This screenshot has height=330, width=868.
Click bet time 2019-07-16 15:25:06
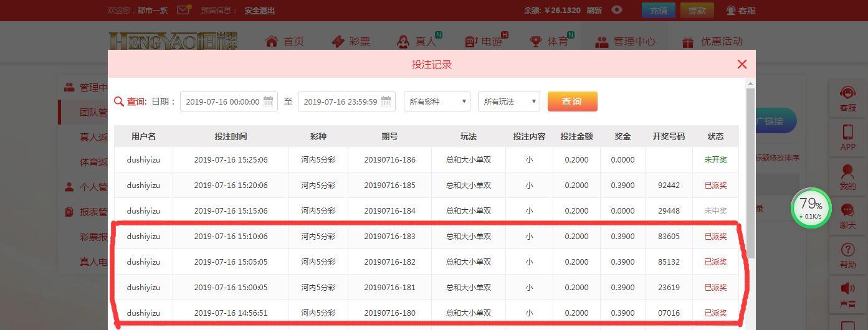click(x=231, y=159)
